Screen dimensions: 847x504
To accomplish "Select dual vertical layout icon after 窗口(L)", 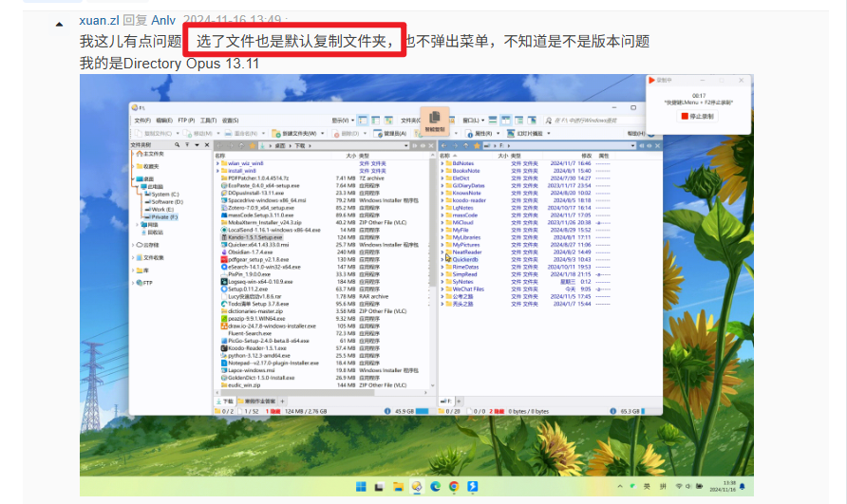I will [505, 121].
